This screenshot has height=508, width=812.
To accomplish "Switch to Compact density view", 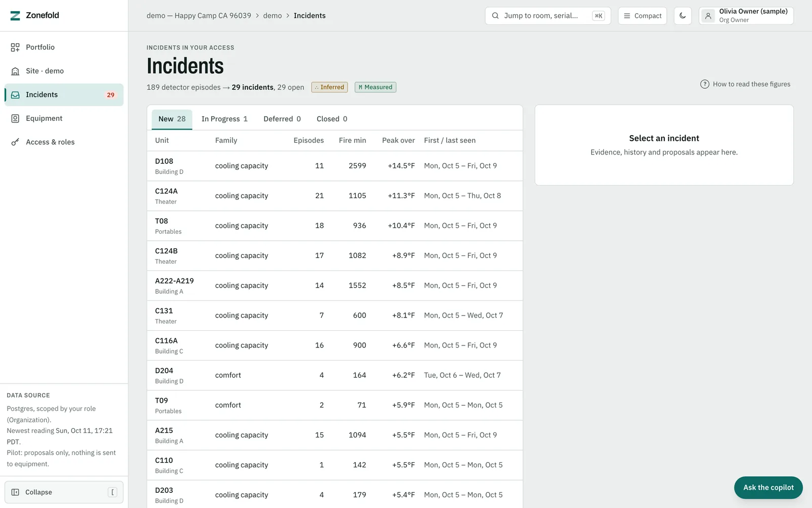I will pos(642,16).
